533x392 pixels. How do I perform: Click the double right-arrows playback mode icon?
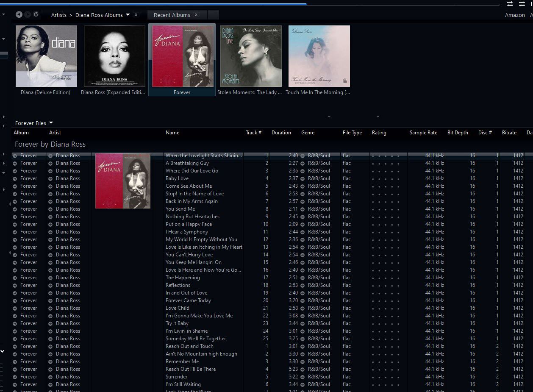(x=522, y=4)
